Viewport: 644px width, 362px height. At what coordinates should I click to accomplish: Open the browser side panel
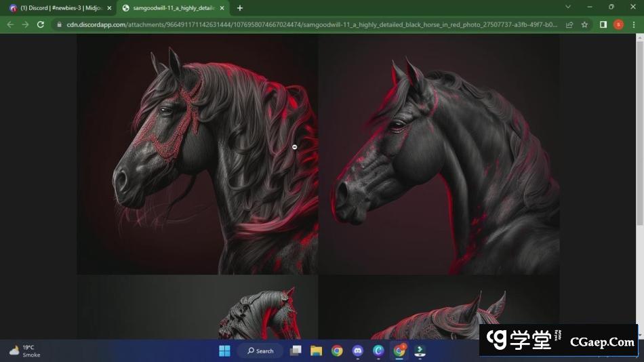click(x=603, y=24)
